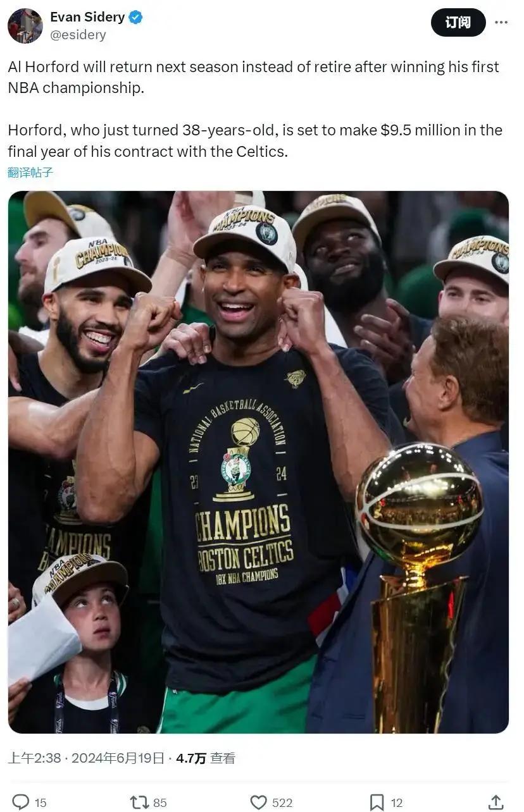Subscribe using the 订阅 button
The width and height of the screenshot is (524, 812).
458,22
